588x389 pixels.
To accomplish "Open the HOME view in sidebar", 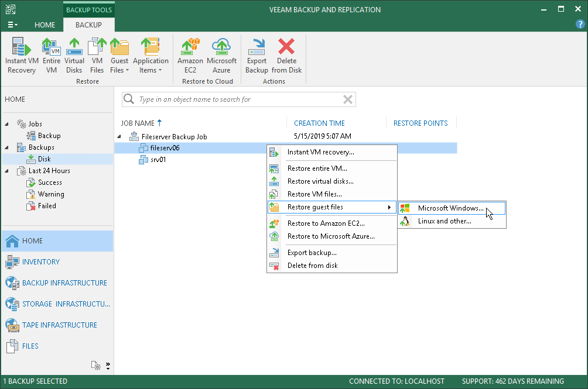I will [57, 241].
